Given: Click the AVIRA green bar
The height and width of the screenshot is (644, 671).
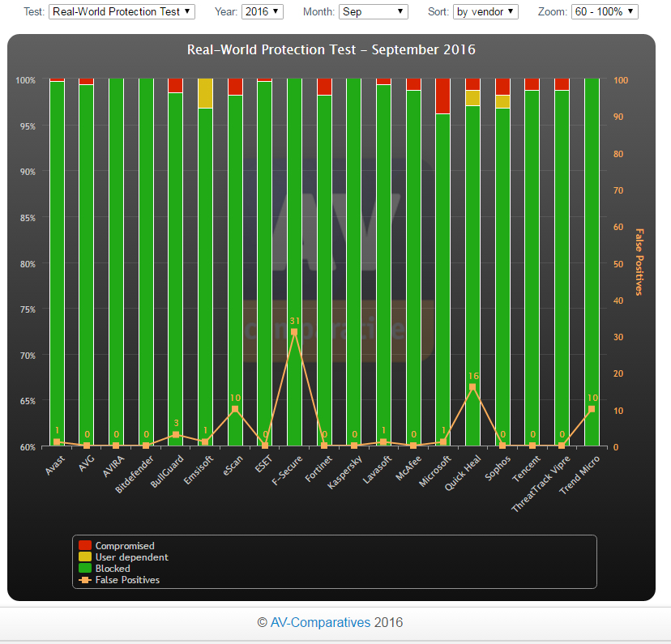Looking at the screenshot, I should (x=117, y=262).
